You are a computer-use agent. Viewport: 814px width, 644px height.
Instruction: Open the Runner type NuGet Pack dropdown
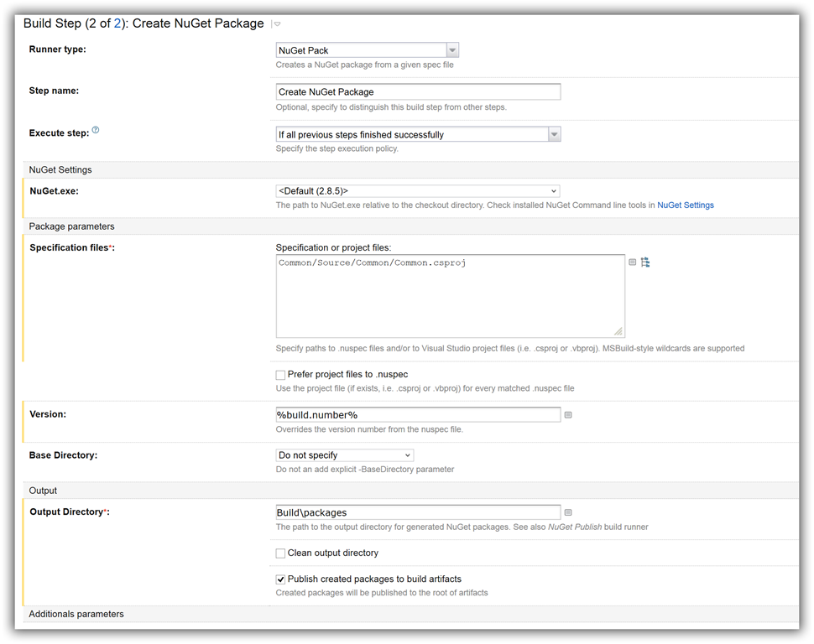[367, 50]
